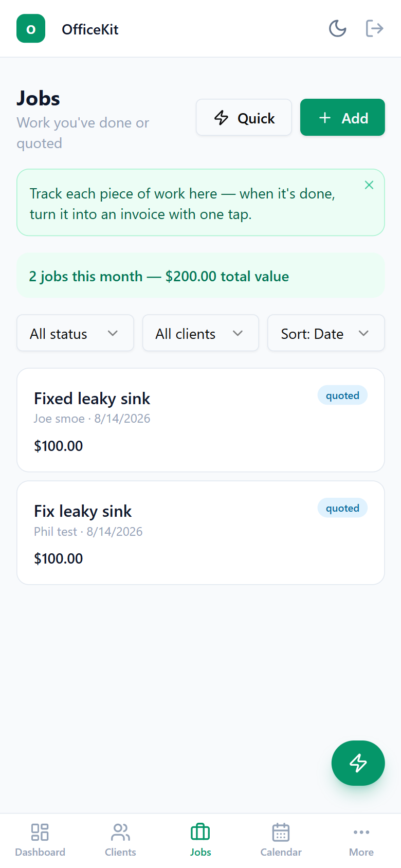Click the green OfficeKit logo
This screenshot has height=868, width=401.
coord(31,28)
